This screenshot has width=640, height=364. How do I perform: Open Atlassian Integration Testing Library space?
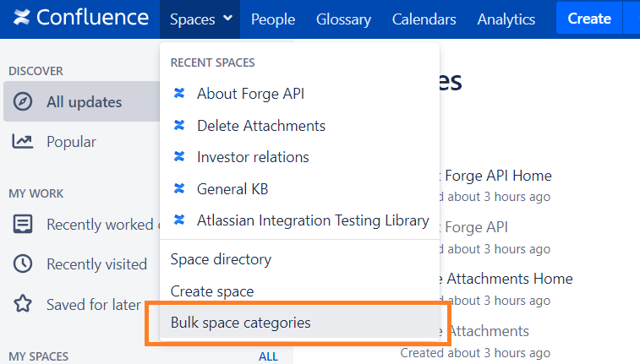(312, 220)
